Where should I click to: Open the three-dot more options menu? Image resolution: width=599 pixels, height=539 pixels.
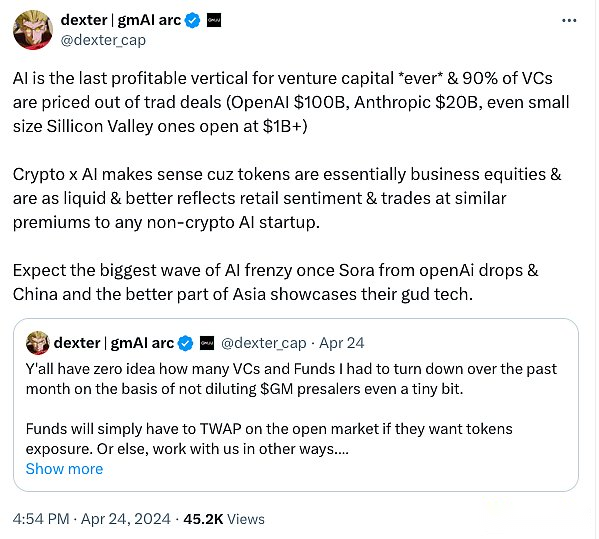[x=569, y=21]
